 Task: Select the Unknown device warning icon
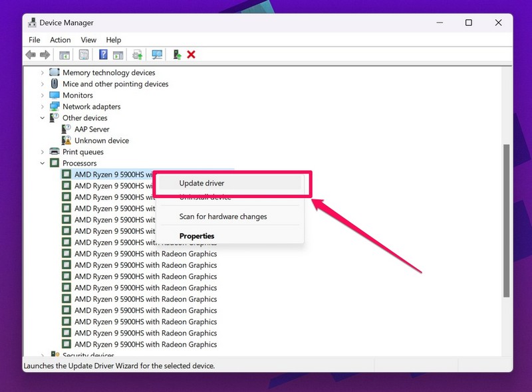pos(66,141)
